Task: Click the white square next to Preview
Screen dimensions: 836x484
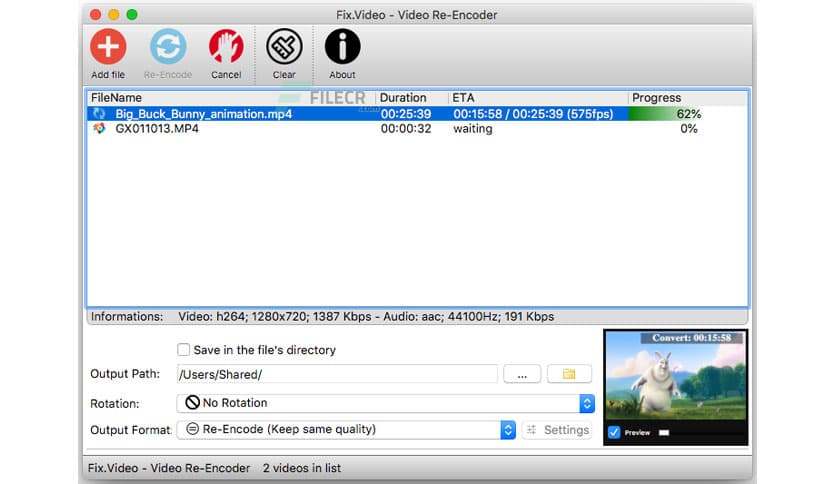Action: click(x=664, y=432)
